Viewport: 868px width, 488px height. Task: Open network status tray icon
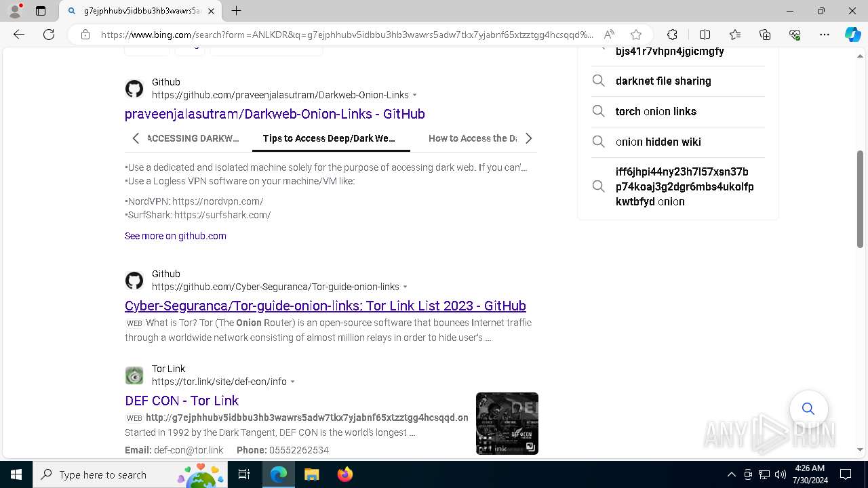(x=764, y=474)
